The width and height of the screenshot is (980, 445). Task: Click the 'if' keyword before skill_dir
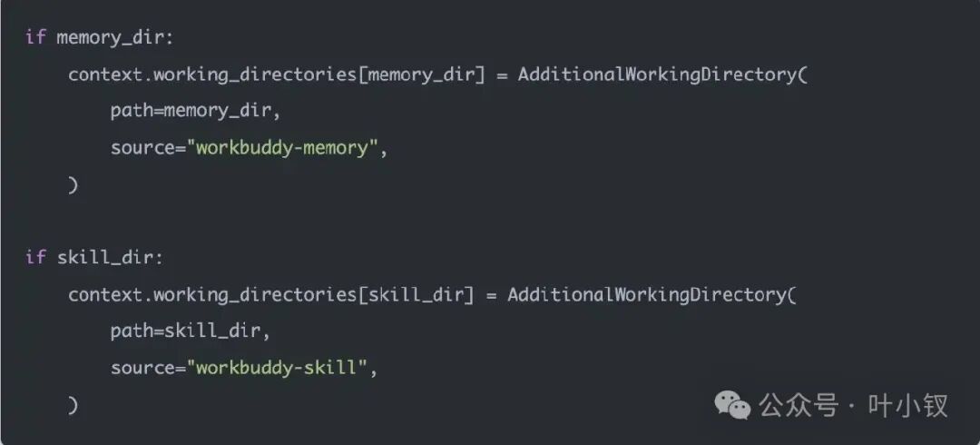point(35,258)
